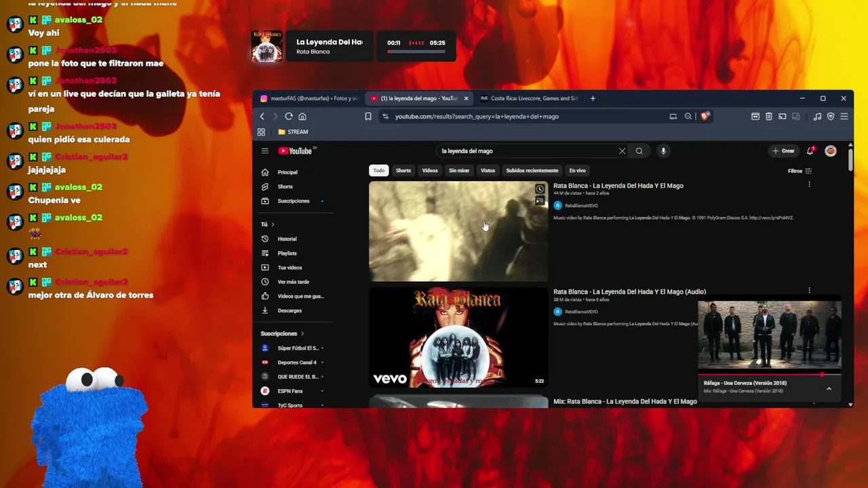
Task: Open more options for first Rata Blanca video
Action: tap(809, 184)
